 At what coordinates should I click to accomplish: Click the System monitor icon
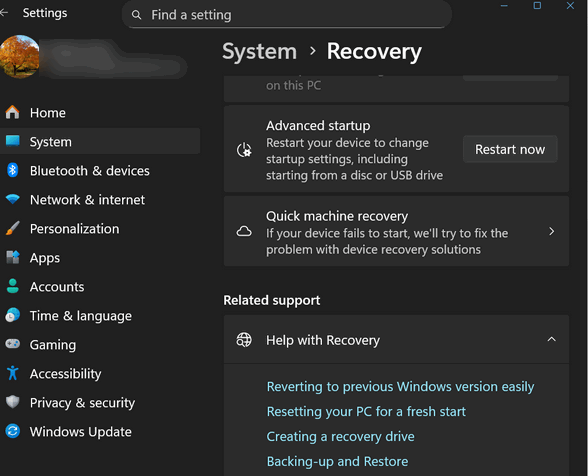pyautogui.click(x=12, y=141)
